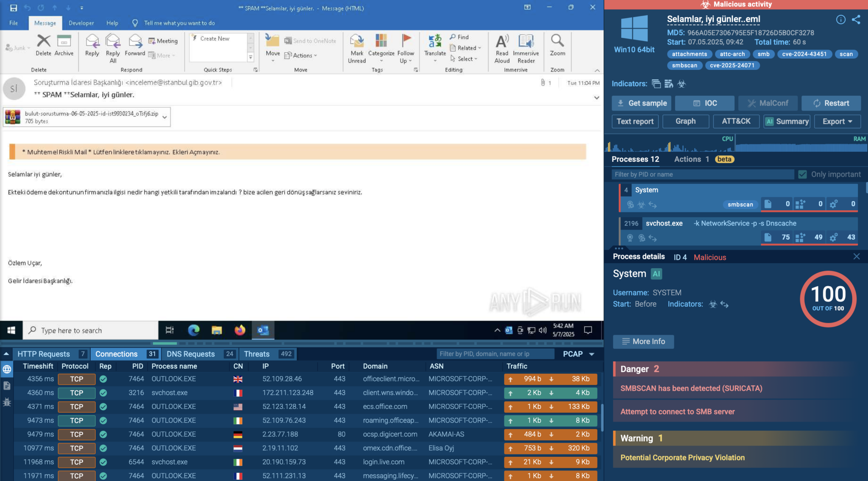Open the Developer ribbon tab

point(81,23)
